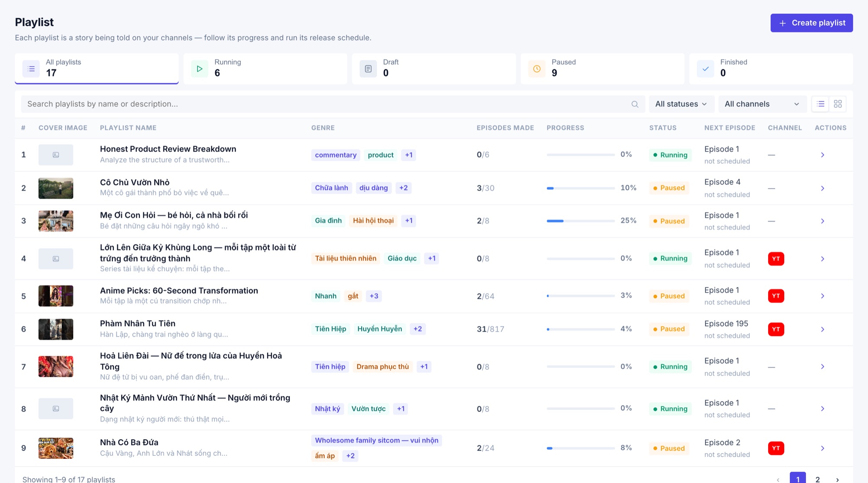Open Anime Picks row chevron arrow
Screen dimensions: 868x483
tap(822, 296)
